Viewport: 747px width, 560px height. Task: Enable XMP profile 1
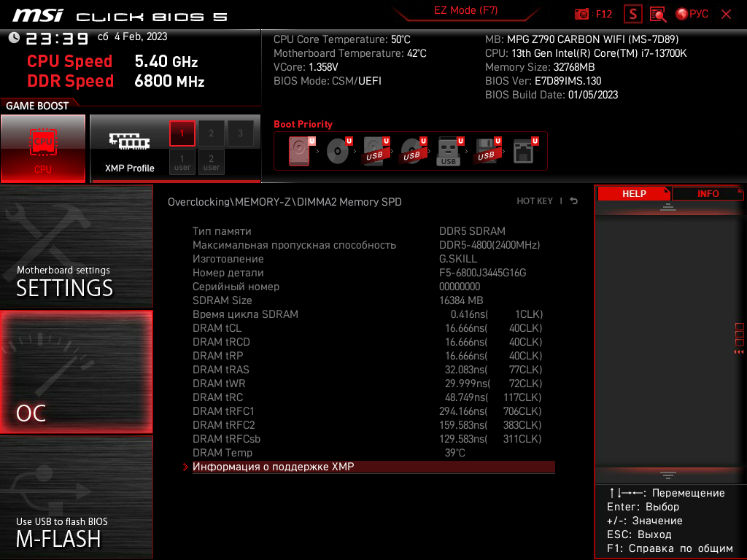182,133
